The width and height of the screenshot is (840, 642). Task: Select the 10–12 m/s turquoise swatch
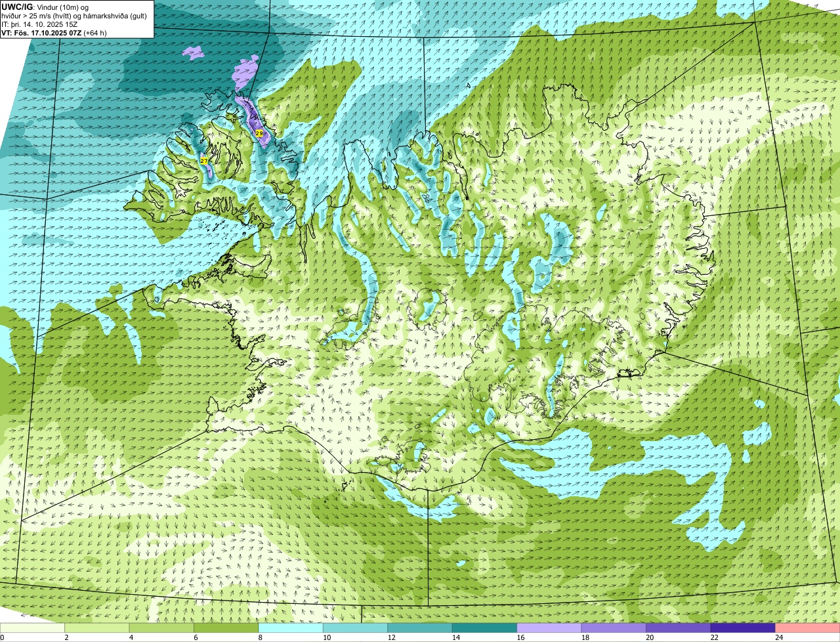coord(356,628)
